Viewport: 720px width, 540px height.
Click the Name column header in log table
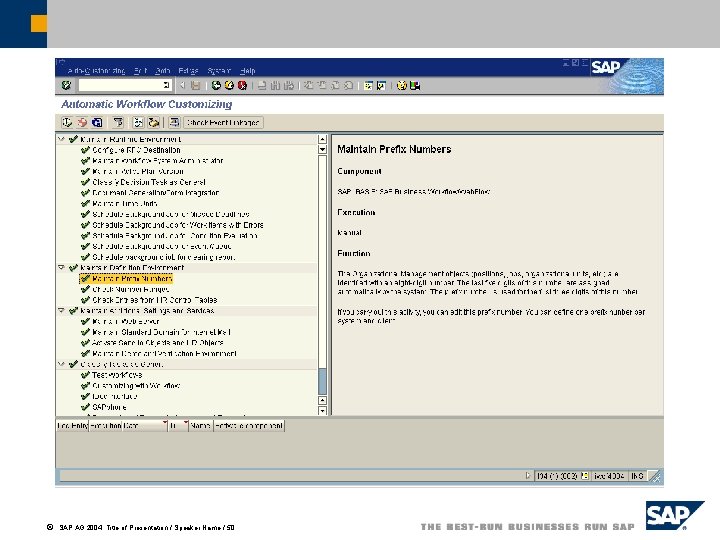(201, 426)
